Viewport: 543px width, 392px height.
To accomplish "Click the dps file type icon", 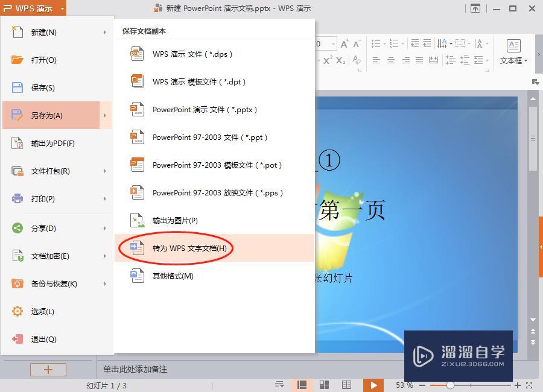I will tap(137, 54).
